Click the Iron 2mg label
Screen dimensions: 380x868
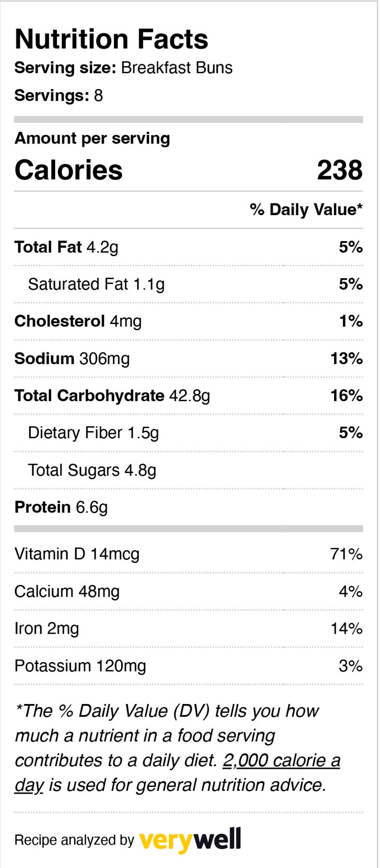coord(47,629)
